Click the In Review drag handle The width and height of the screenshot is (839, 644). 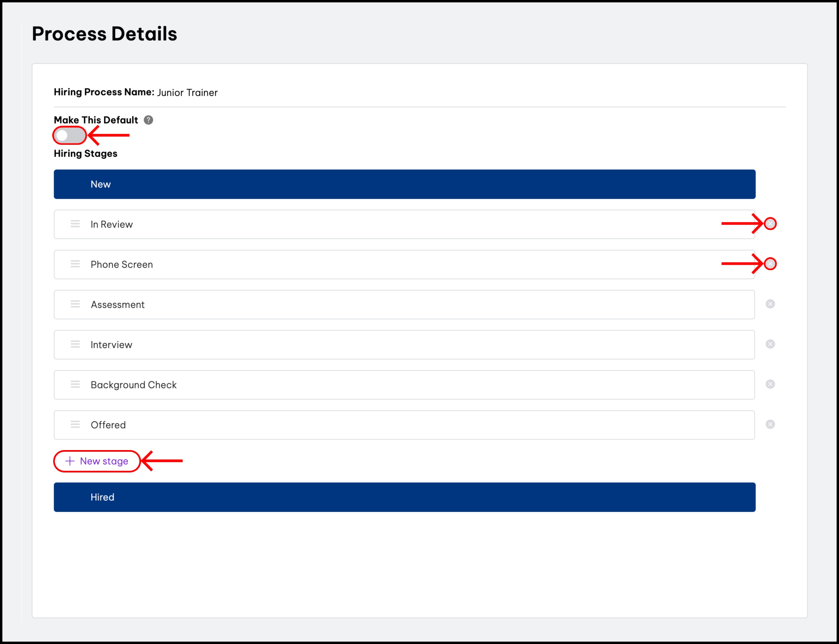point(75,224)
